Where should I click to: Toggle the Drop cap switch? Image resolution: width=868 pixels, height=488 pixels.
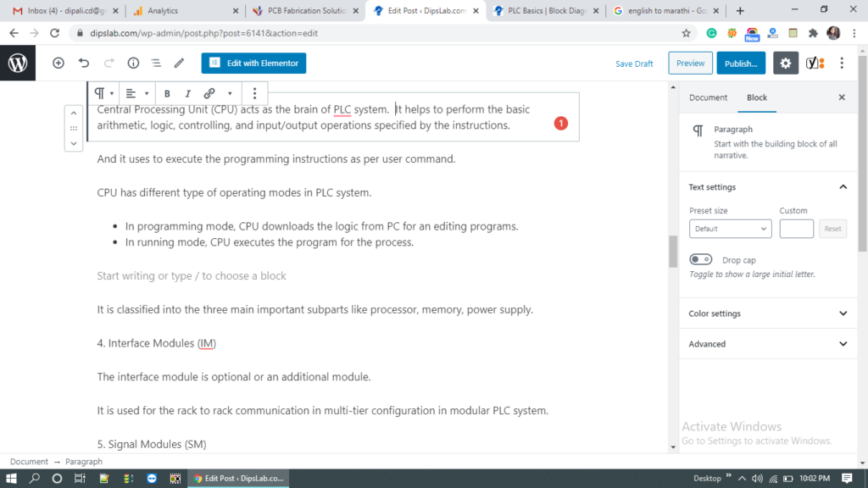point(700,260)
